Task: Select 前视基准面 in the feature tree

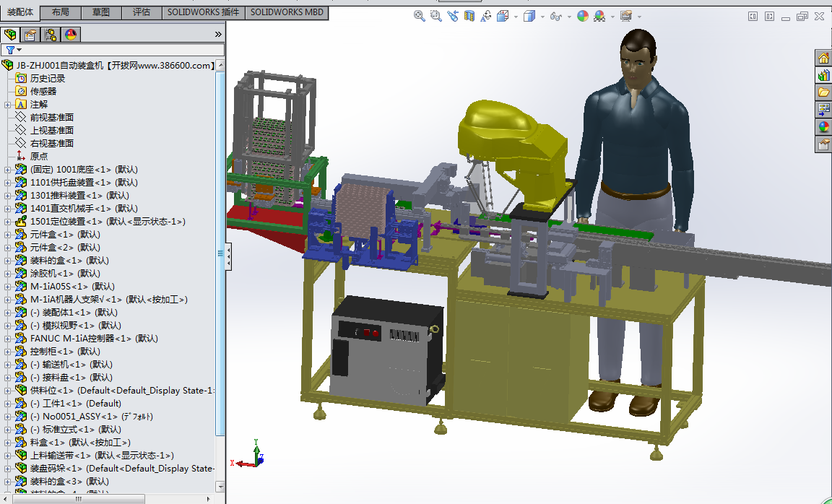Action: coord(51,118)
